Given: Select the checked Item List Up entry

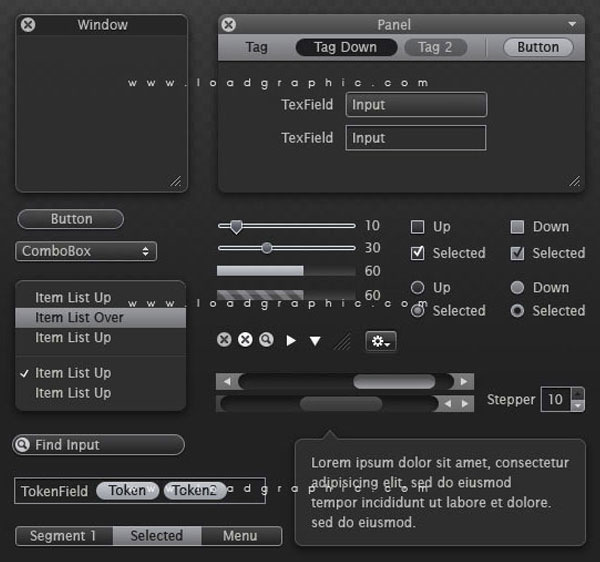Looking at the screenshot, I should pyautogui.click(x=101, y=373).
